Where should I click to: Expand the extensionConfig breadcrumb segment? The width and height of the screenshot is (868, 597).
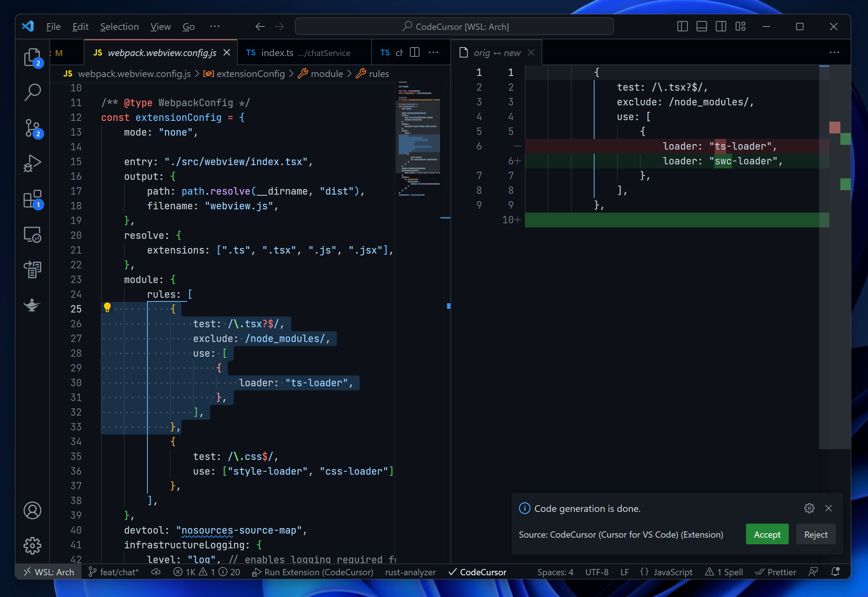250,74
